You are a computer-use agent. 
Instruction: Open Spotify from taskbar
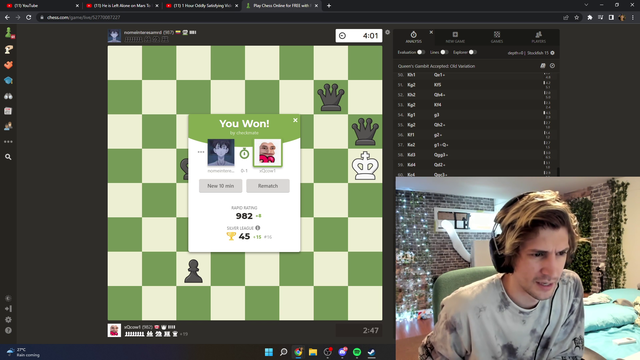click(357, 352)
